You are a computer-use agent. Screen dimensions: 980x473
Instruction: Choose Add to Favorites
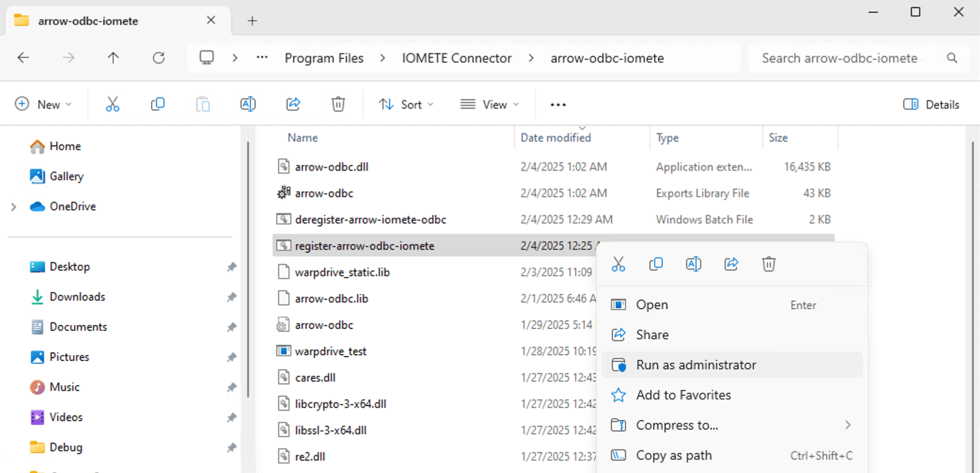pos(731,395)
